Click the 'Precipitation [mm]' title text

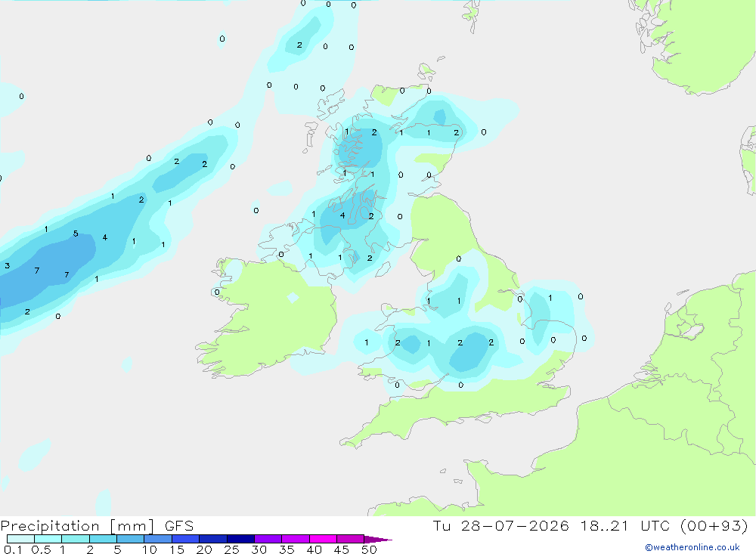pyautogui.click(x=77, y=526)
